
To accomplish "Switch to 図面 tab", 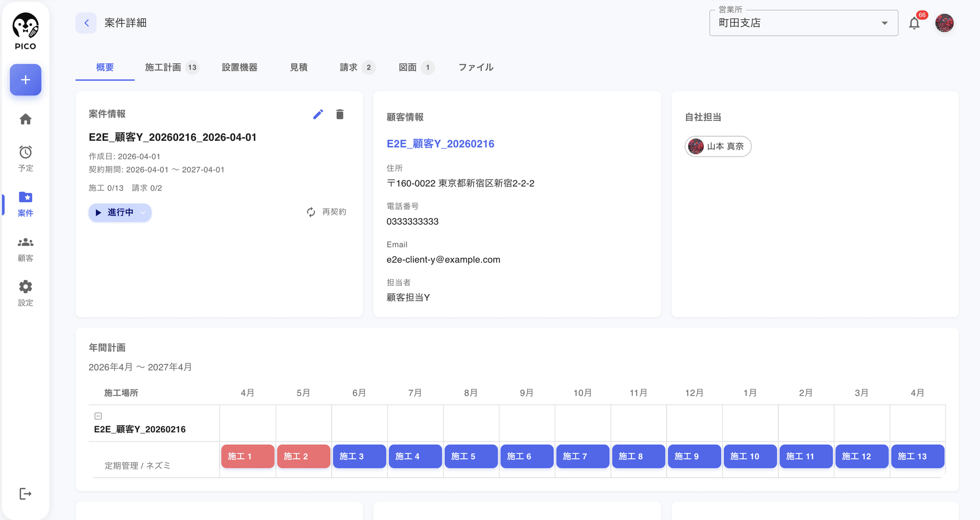I will pyautogui.click(x=416, y=67).
